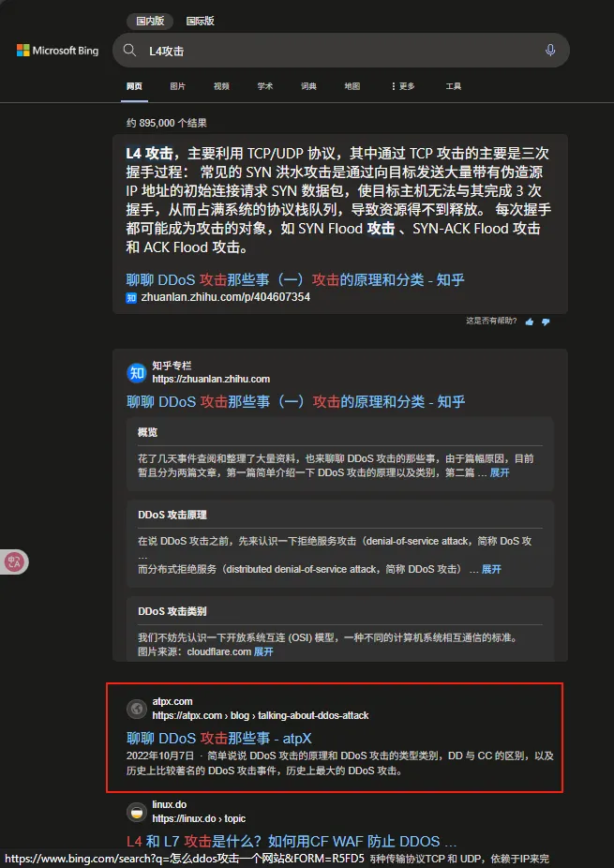Click the 知乎专栏 round site icon
The image size is (614, 868).
pyautogui.click(x=136, y=372)
